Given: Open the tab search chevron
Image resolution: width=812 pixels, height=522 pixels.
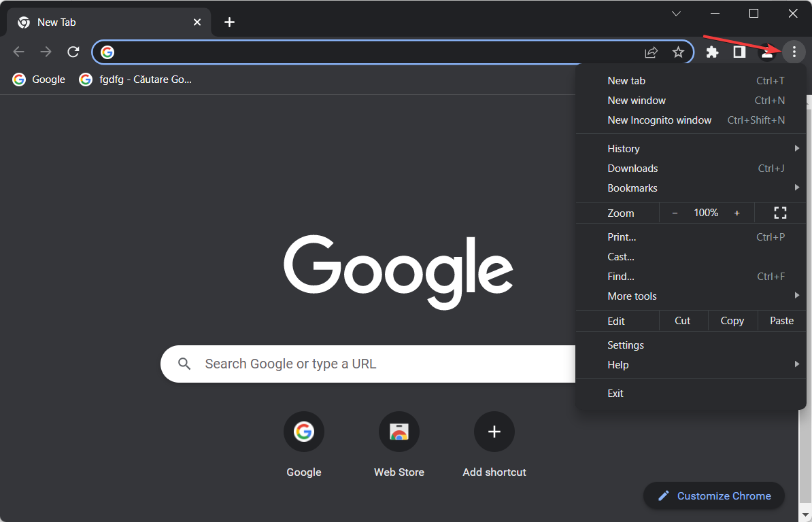Looking at the screenshot, I should click(676, 14).
